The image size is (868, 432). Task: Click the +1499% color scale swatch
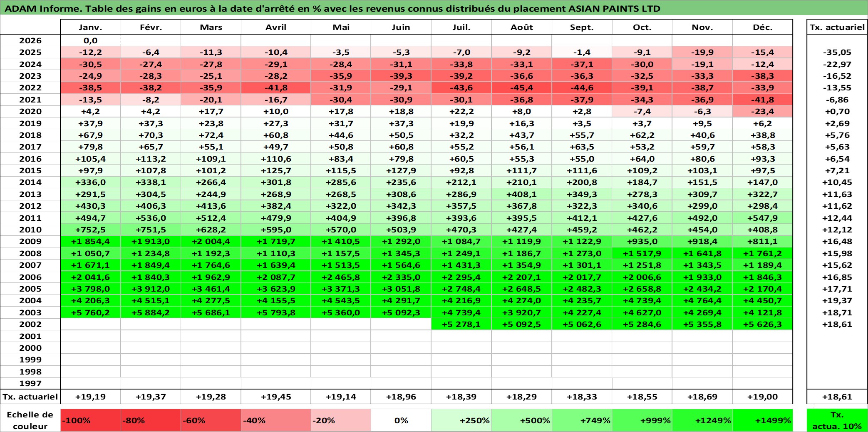coord(762,420)
